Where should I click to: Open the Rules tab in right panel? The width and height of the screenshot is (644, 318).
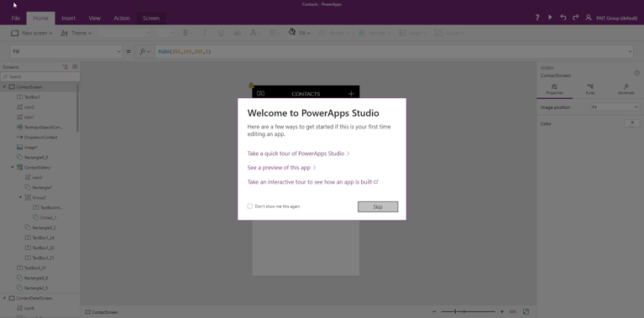(x=590, y=89)
